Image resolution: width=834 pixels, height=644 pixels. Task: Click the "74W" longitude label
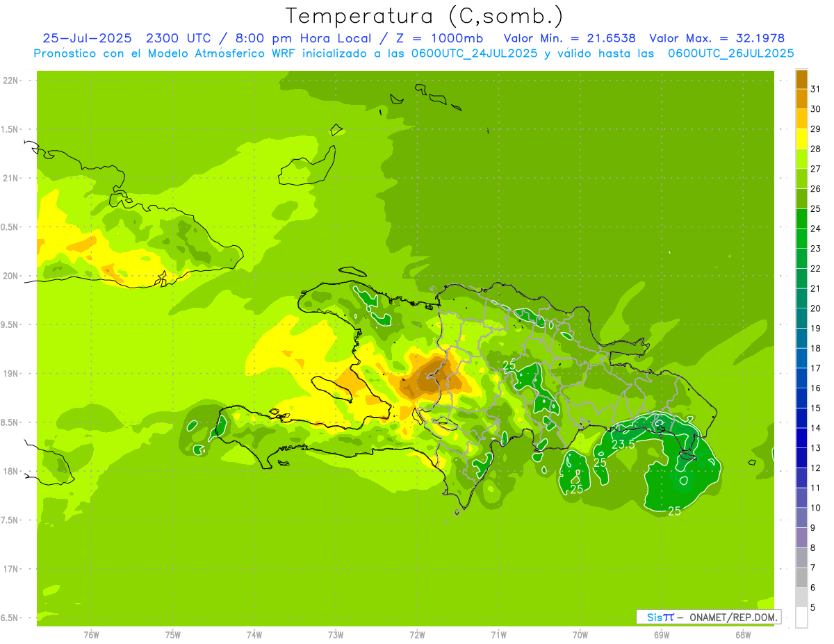254,635
